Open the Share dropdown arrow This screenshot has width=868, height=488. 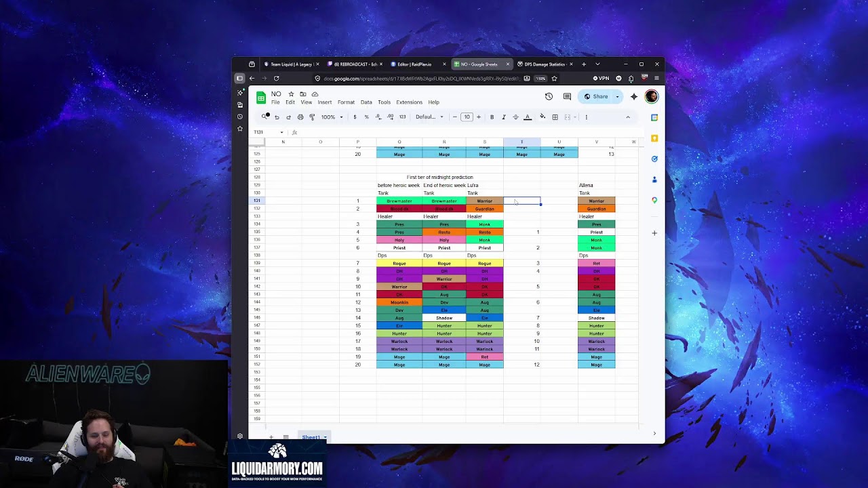(x=617, y=96)
